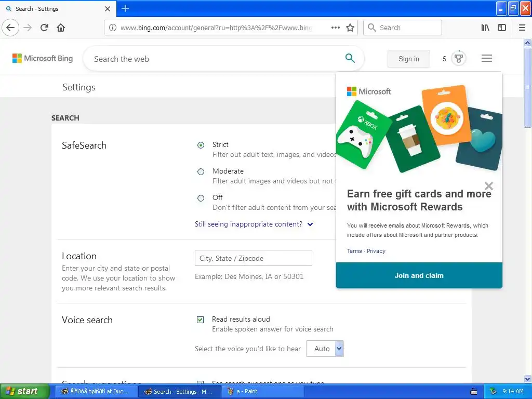Bookmark this page with the star icon
The width and height of the screenshot is (532, 399).
click(350, 28)
